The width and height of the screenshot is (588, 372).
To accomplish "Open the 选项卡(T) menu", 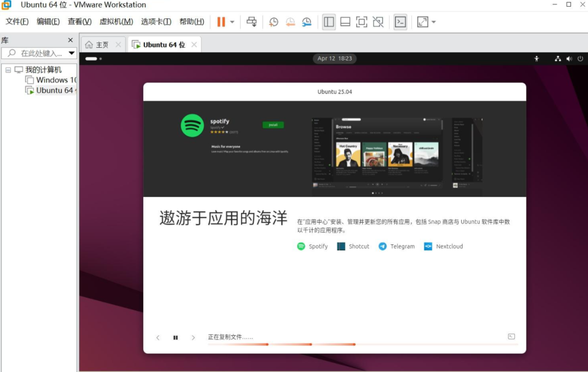I will (x=156, y=22).
